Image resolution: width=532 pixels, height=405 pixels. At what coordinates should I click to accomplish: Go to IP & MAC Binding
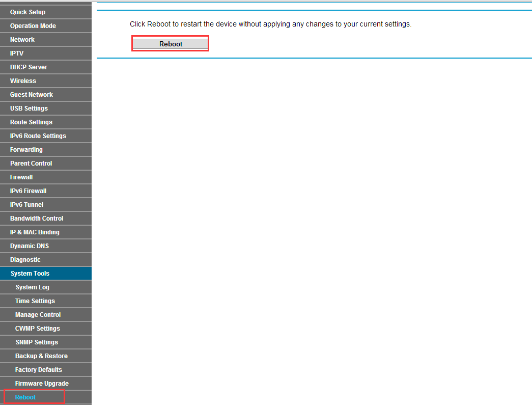pyautogui.click(x=46, y=232)
